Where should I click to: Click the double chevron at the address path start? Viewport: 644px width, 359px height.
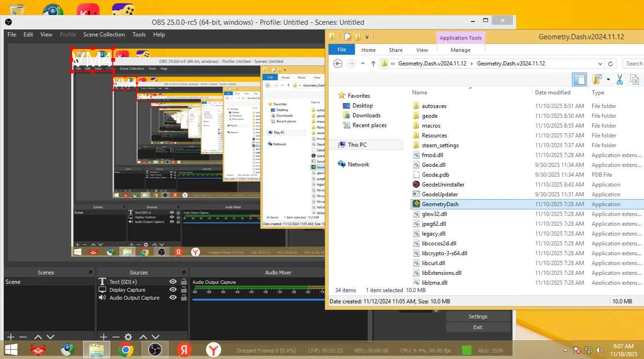point(392,64)
